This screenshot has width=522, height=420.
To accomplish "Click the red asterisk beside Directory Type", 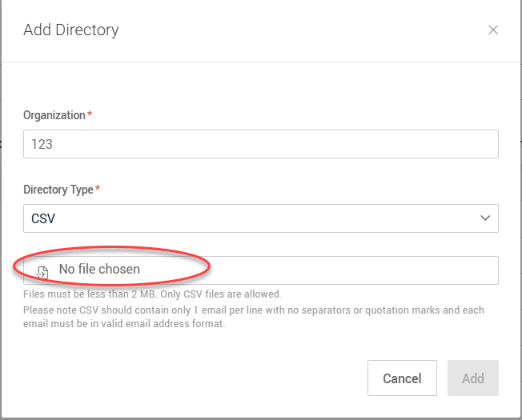I will click(x=98, y=190).
